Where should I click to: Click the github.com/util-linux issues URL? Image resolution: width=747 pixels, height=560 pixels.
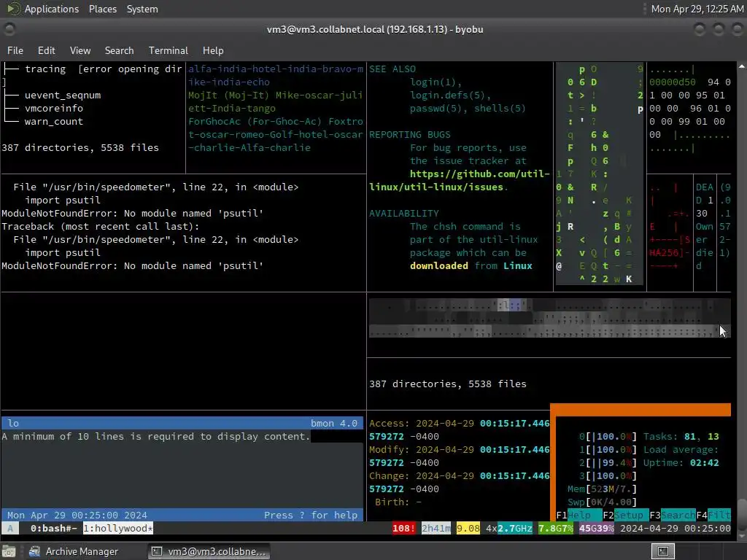point(460,181)
